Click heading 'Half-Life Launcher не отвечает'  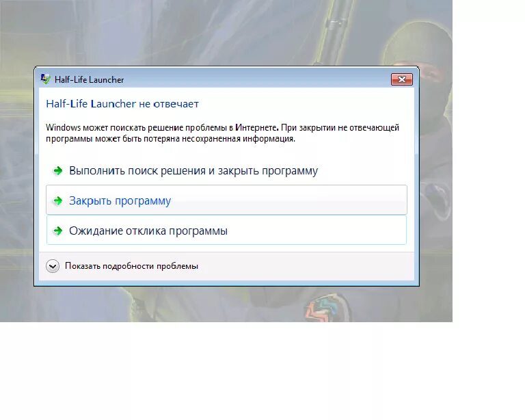(122, 104)
